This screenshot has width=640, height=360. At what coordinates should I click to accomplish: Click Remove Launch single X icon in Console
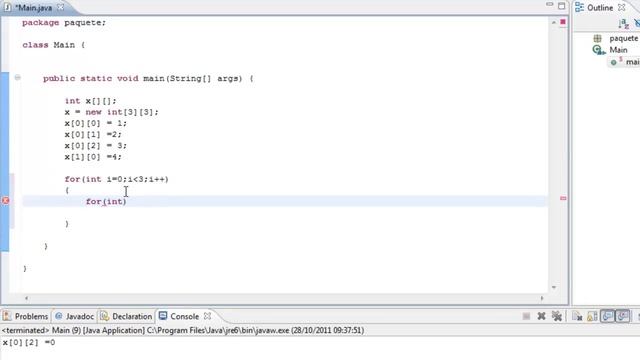(541, 316)
